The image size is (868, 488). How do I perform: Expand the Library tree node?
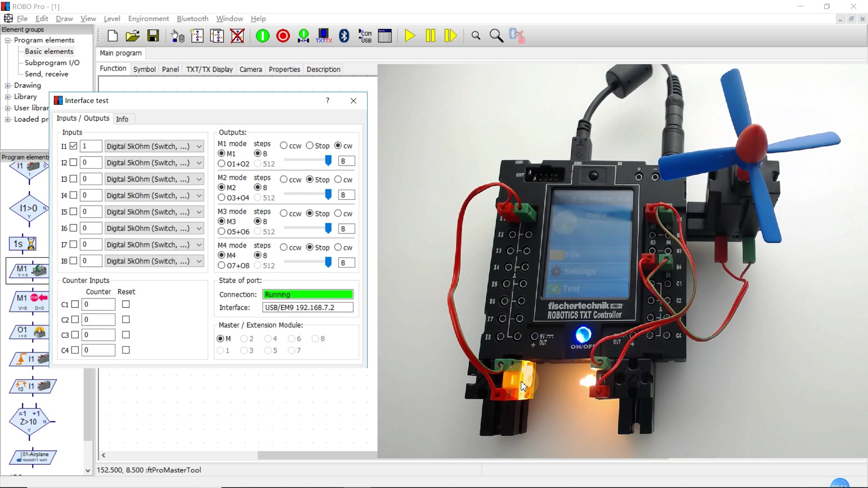click(x=8, y=97)
